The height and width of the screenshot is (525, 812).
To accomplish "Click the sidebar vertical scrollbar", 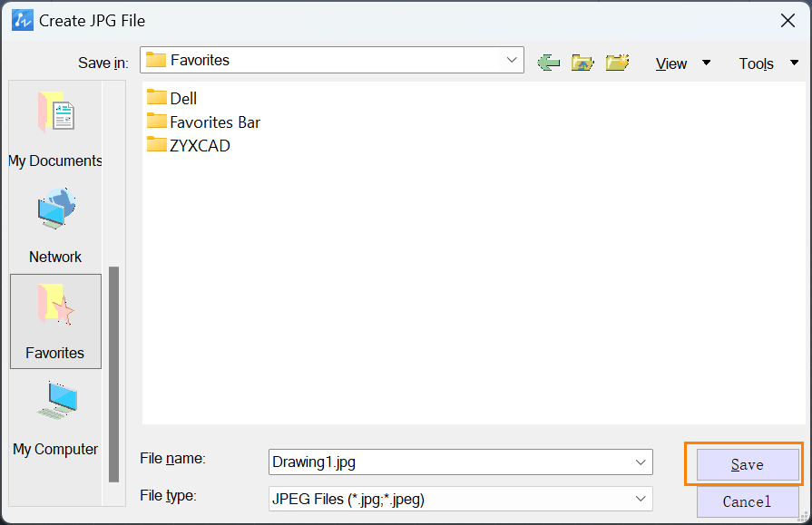I will point(114,374).
